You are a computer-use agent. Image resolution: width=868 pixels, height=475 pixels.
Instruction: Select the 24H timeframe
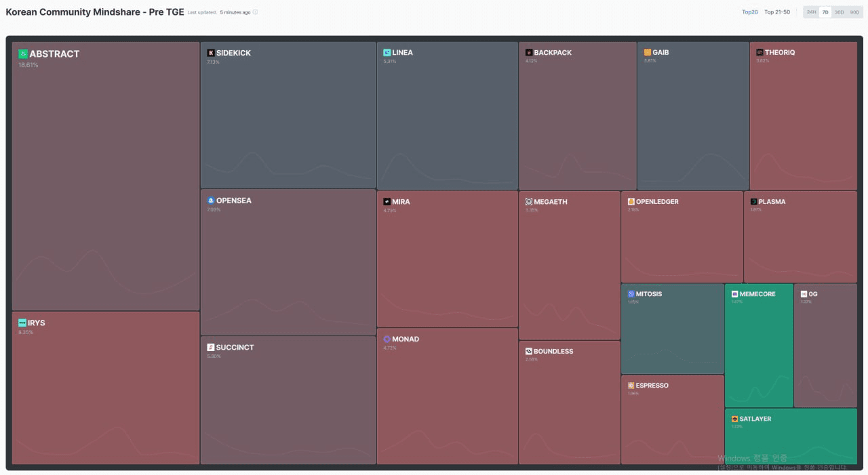(811, 12)
